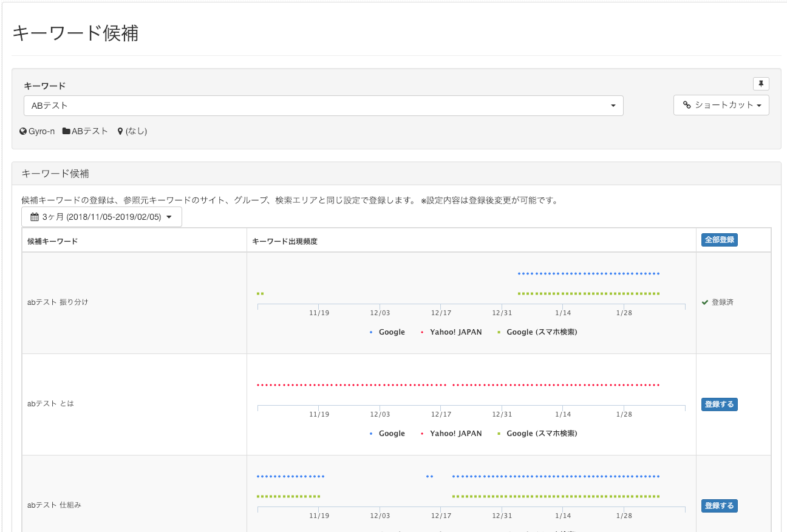Click 登録する for abテスト 仕組み
This screenshot has height=532, width=787.
(720, 506)
